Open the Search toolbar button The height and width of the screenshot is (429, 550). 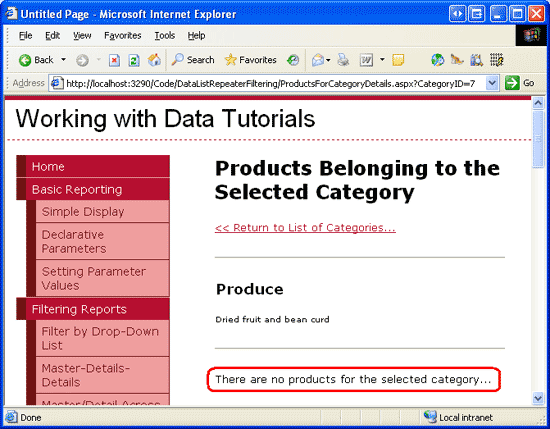tap(193, 60)
